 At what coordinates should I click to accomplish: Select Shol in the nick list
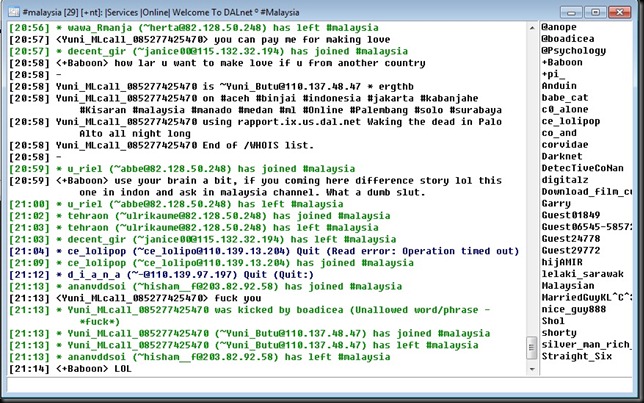coord(553,321)
